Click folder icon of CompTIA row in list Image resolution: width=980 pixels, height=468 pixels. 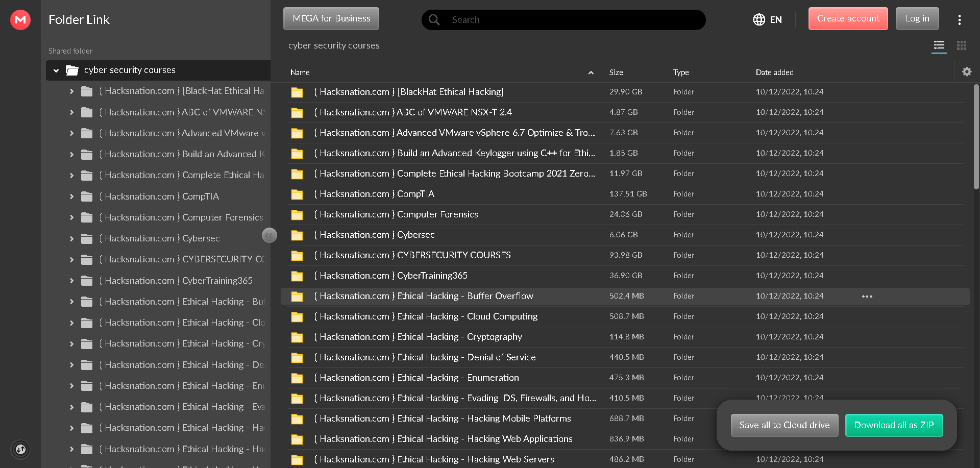[x=297, y=194]
